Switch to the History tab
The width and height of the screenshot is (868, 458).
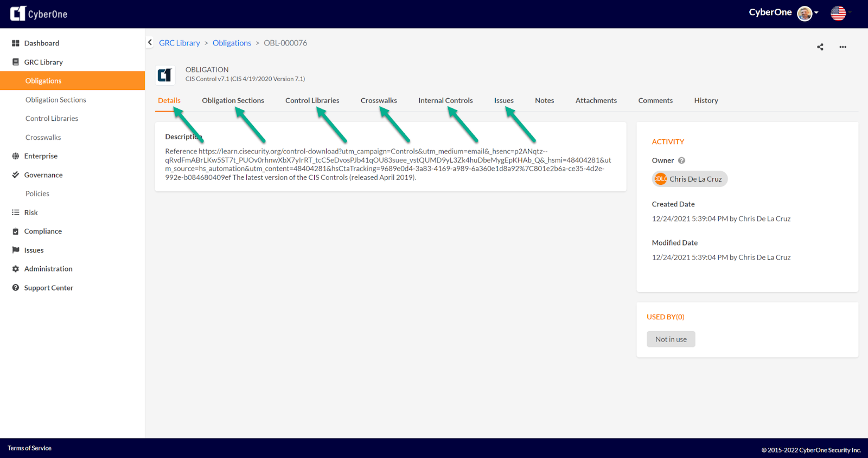[x=706, y=101]
